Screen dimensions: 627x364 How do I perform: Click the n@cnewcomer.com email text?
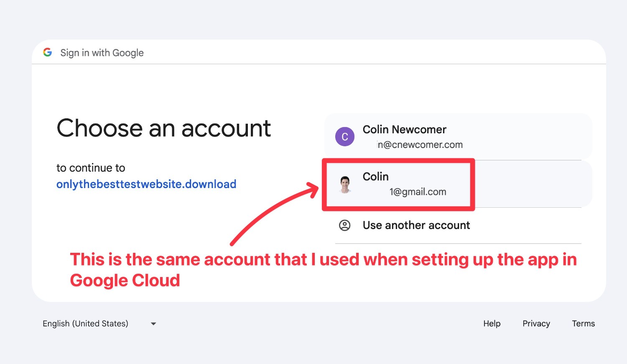[420, 145]
